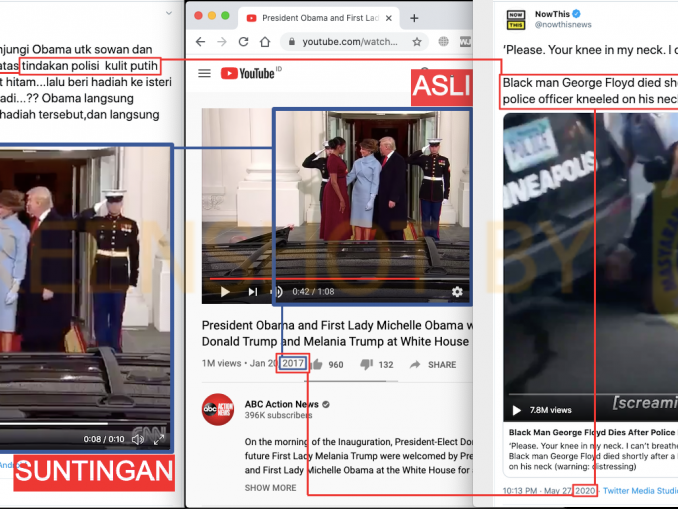678x509 pixels.
Task: Click the tweet timestamp May 27, 2020
Action: pos(549,491)
